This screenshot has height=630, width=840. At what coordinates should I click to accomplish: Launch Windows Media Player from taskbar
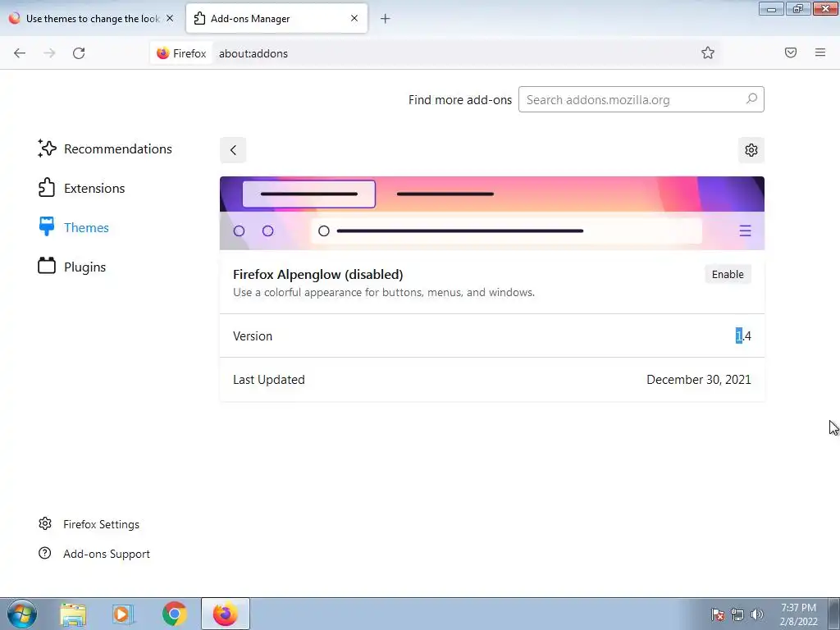pos(123,614)
